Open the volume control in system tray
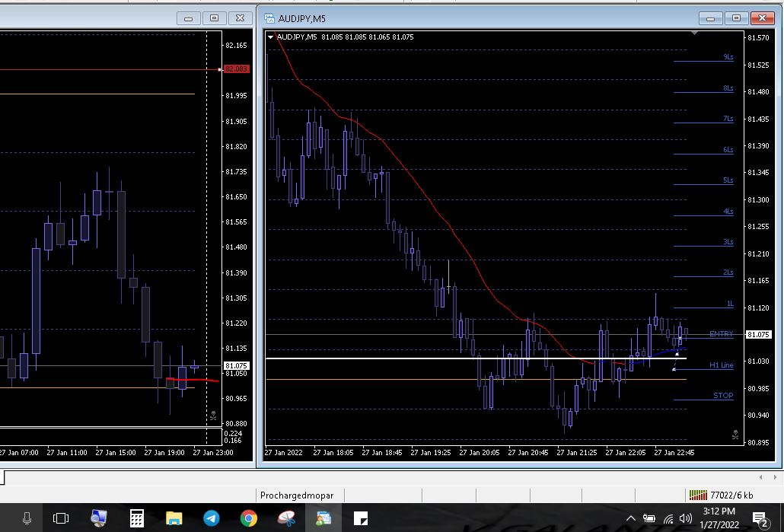 click(x=685, y=519)
